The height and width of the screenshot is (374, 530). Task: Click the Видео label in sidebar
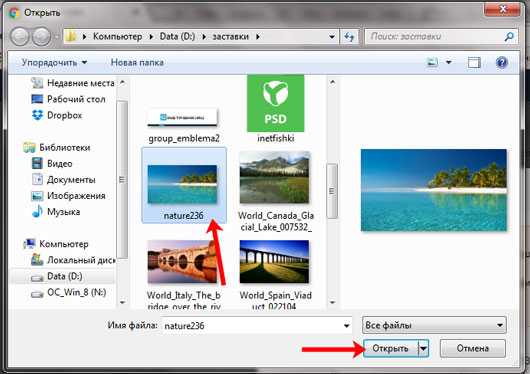[x=59, y=164]
